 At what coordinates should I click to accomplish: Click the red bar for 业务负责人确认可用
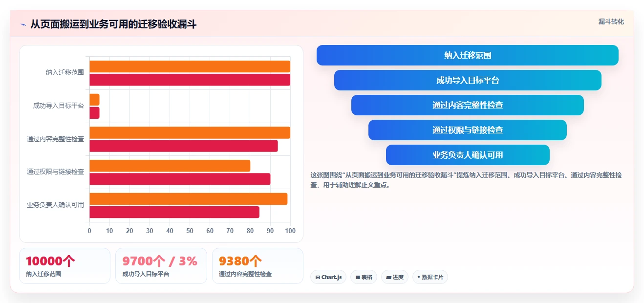pyautogui.click(x=174, y=212)
